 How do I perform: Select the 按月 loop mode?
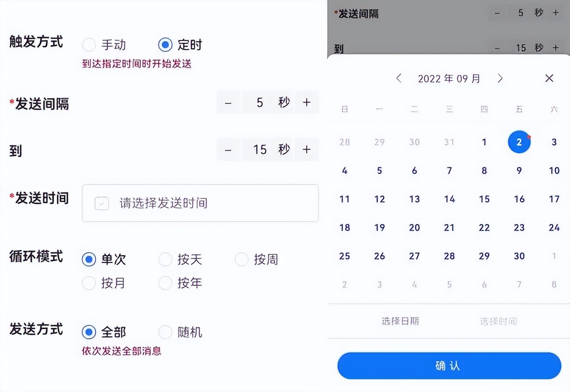89,283
